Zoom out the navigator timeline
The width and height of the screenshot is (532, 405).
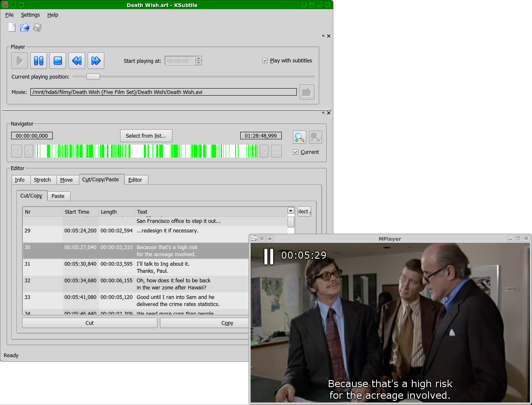(315, 137)
